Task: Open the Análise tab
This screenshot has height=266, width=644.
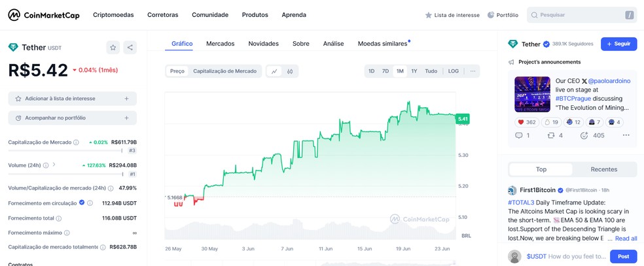Action: (334, 44)
